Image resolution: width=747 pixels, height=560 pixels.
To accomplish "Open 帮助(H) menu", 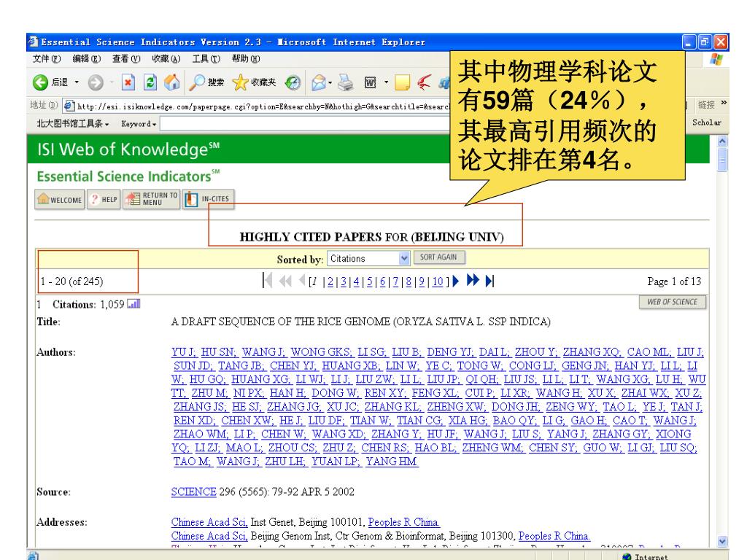I will (246, 58).
